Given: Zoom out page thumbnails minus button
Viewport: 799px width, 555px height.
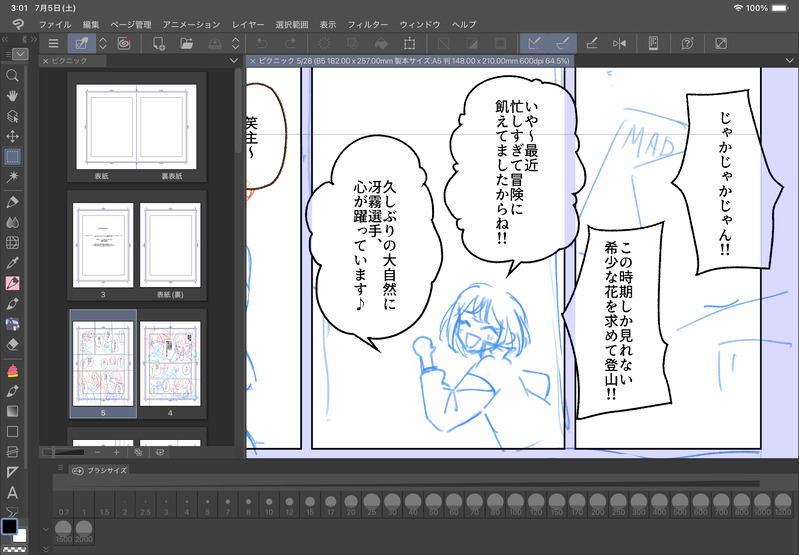Looking at the screenshot, I should pyautogui.click(x=97, y=452).
